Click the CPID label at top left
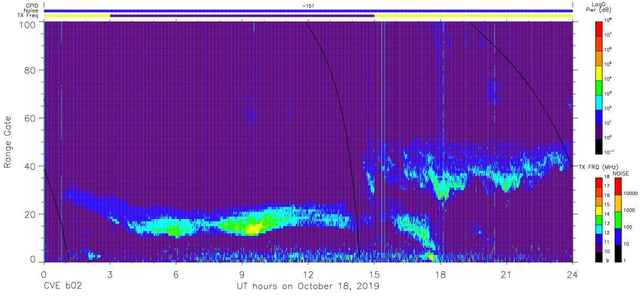Screen dimensions: 644x297 coord(31,6)
